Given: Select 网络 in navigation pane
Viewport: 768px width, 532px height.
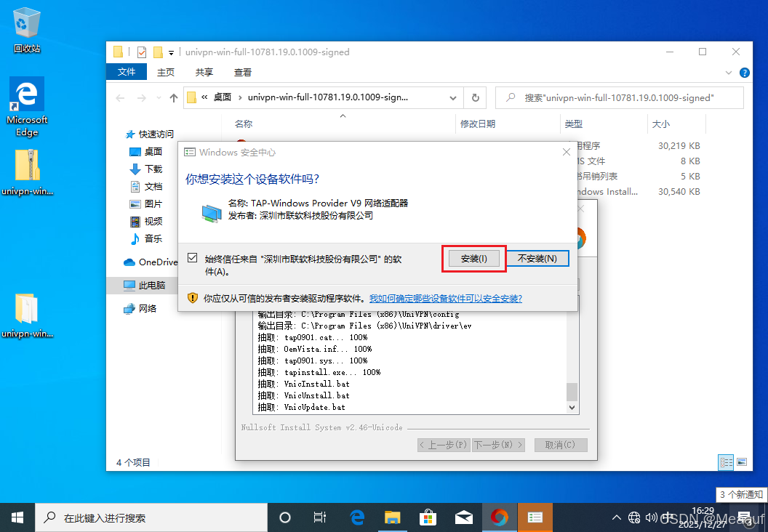Looking at the screenshot, I should [140, 308].
